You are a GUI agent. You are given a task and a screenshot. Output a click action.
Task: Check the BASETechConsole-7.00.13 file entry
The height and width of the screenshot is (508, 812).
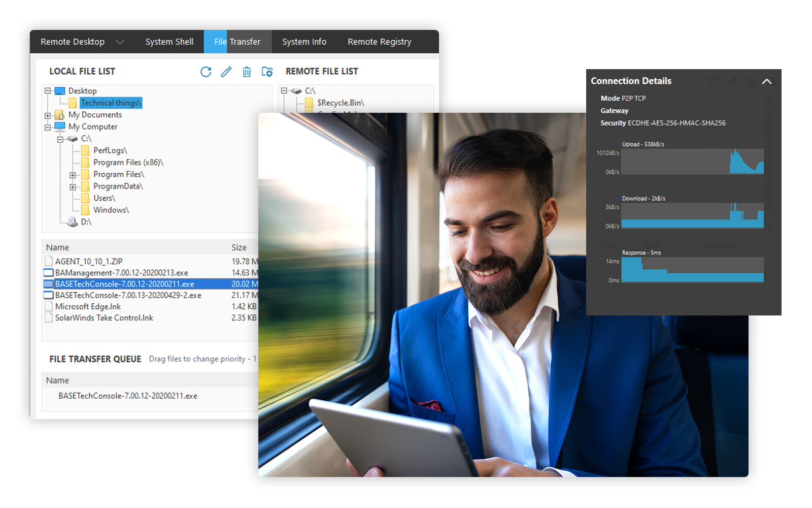click(48, 295)
